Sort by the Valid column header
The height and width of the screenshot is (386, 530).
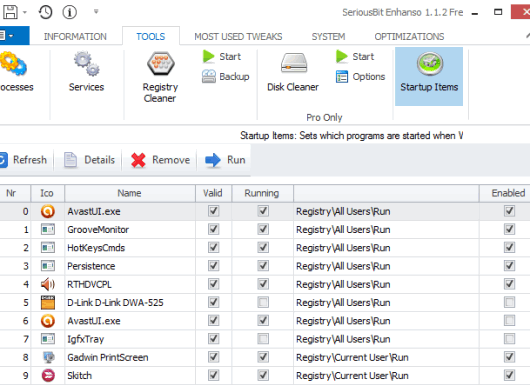tap(213, 193)
